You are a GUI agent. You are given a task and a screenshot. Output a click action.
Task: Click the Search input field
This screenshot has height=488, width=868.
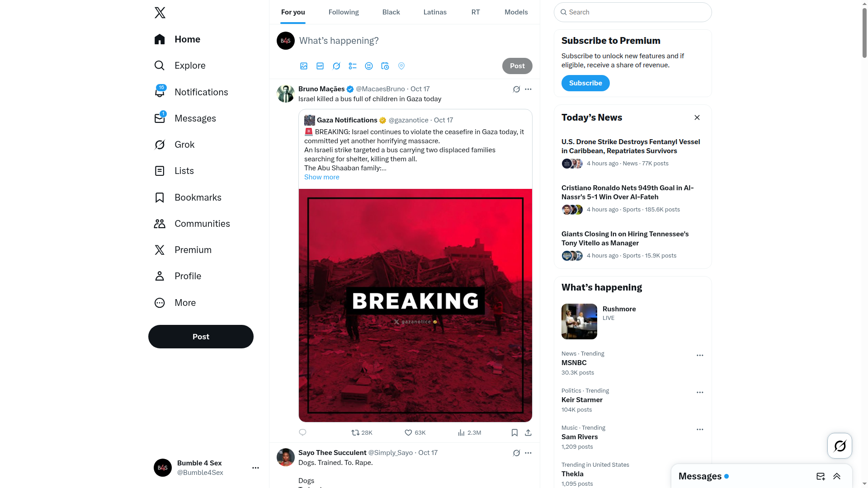coord(633,12)
